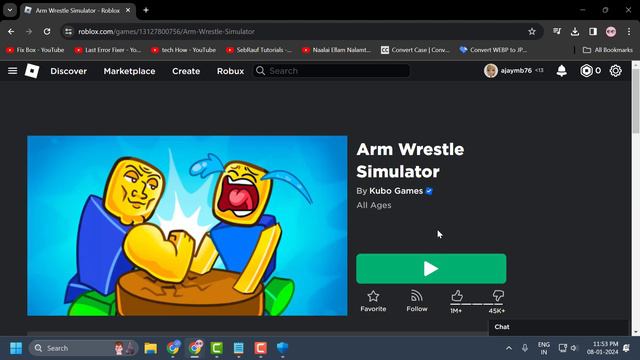This screenshot has height=360, width=640.
Task: Open the taskbar clock and date
Action: (602, 348)
